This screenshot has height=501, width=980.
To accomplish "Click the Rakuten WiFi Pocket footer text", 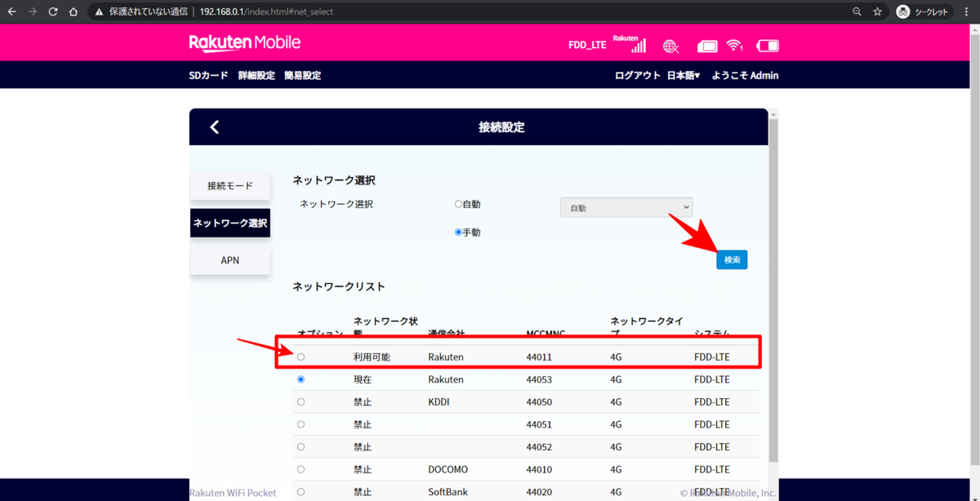I will coord(233,493).
